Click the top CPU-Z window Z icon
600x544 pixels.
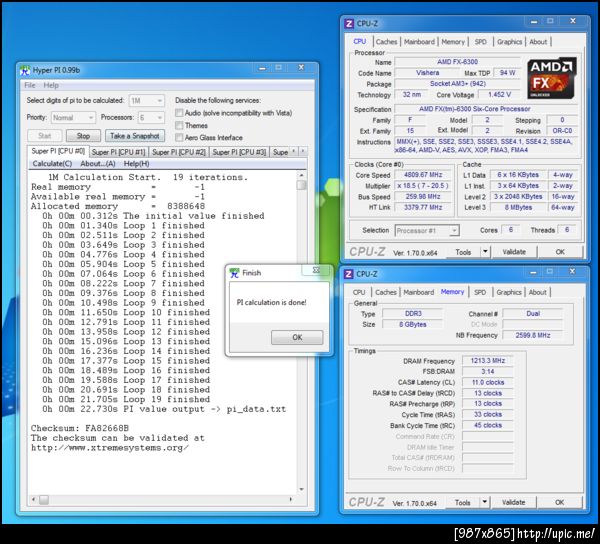pyautogui.click(x=349, y=24)
